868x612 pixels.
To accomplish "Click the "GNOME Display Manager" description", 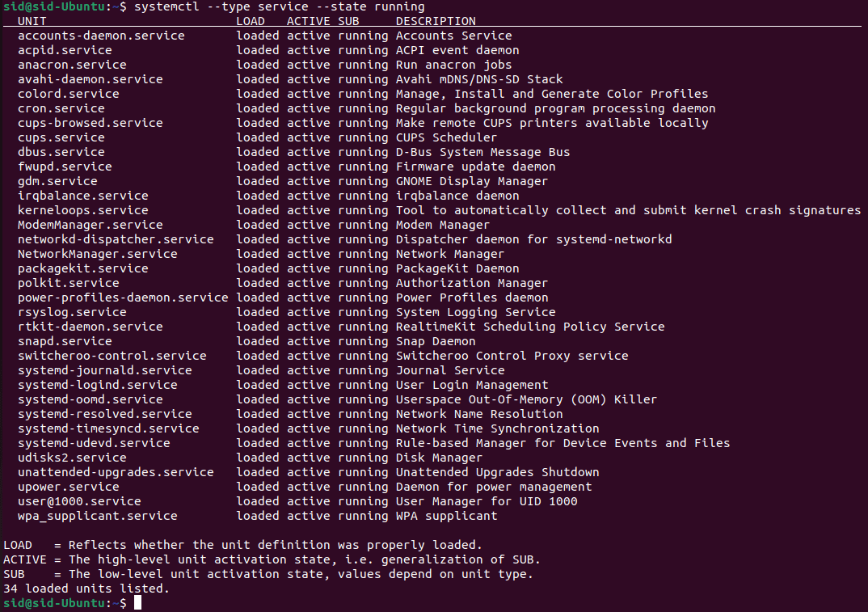I will click(x=471, y=181).
